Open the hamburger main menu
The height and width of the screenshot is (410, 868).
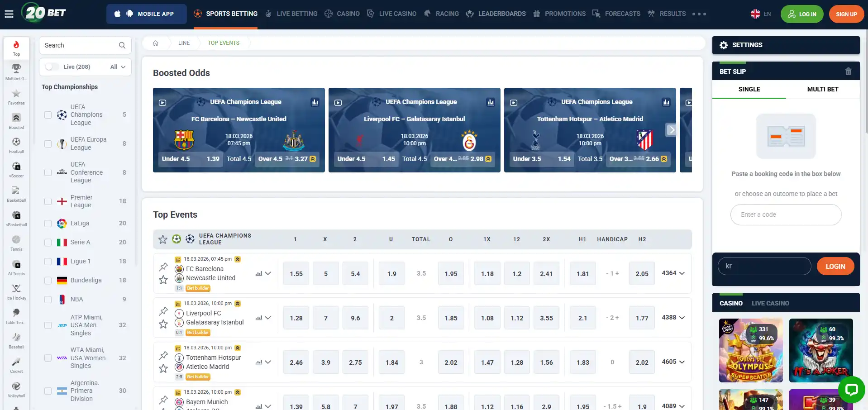click(x=9, y=14)
